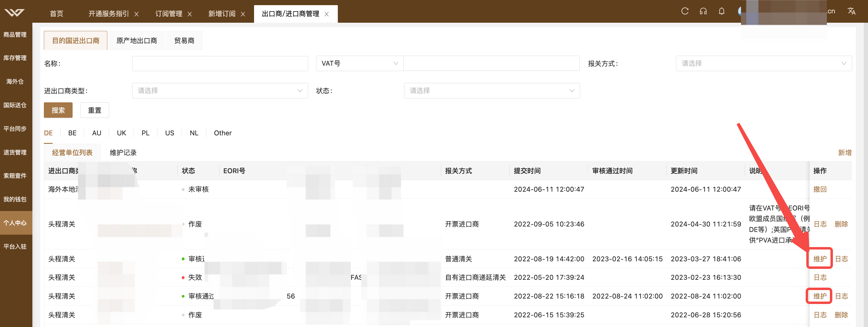868x327 pixels.
Task: Open 国际送仓 in sidebar
Action: tap(15, 105)
